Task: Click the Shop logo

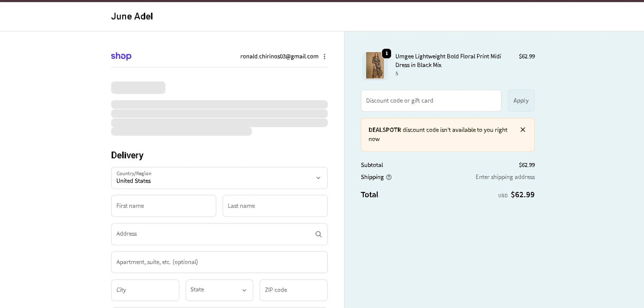Action: (x=121, y=56)
